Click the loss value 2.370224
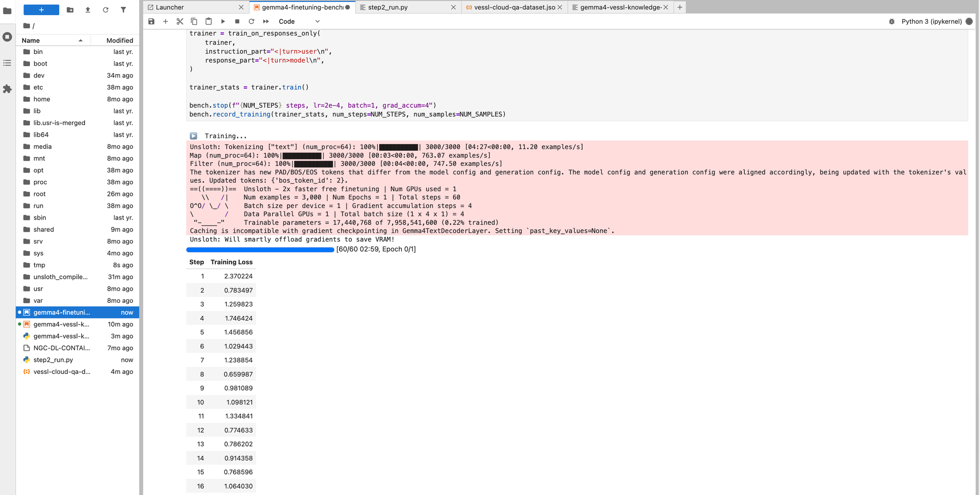The width and height of the screenshot is (980, 495). (x=238, y=276)
